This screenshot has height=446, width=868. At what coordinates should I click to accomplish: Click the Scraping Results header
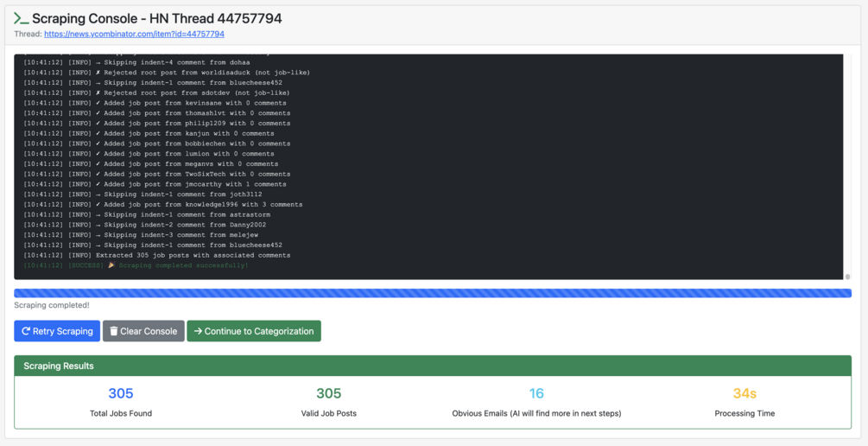(x=433, y=366)
